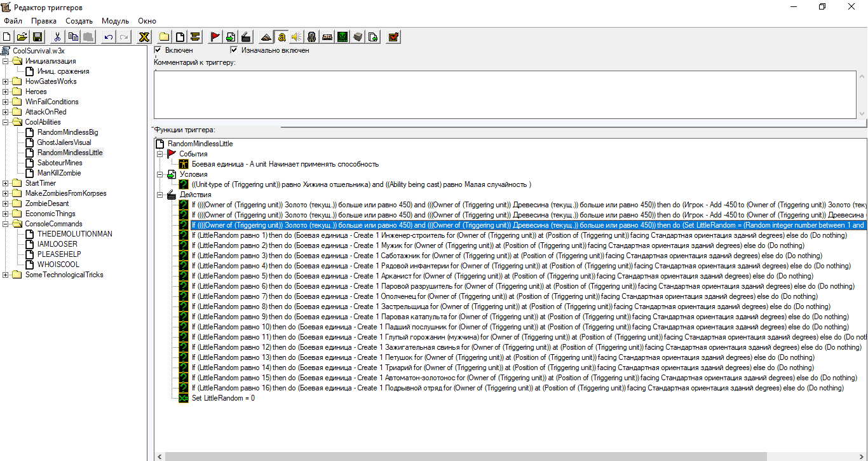Select the THEDEMOLUTIONMAN trigger
Viewport: 868px width, 461px height.
(x=74, y=234)
